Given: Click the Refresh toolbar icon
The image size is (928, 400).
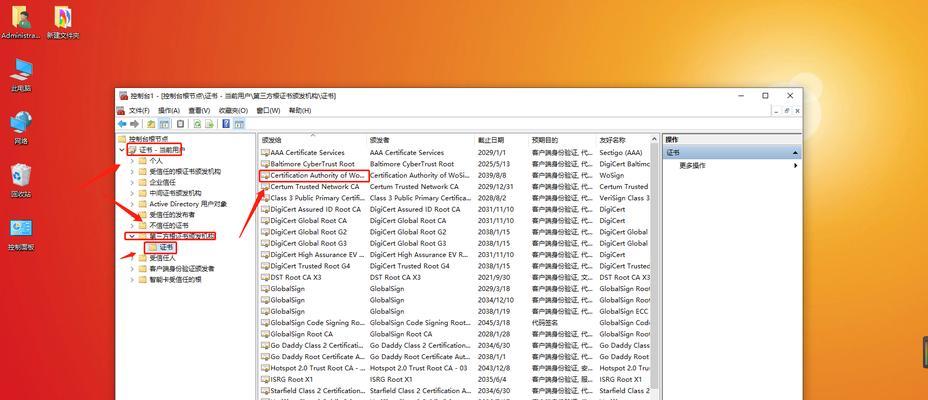Looking at the screenshot, I should (196, 124).
